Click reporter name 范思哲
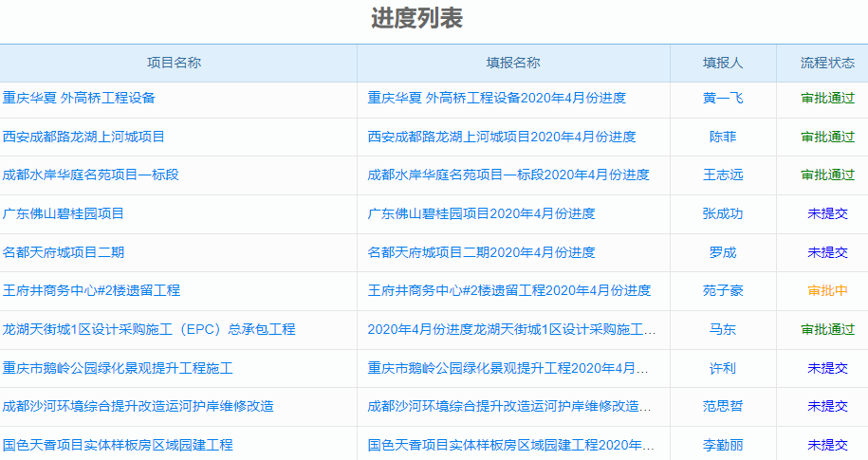 coord(723,406)
